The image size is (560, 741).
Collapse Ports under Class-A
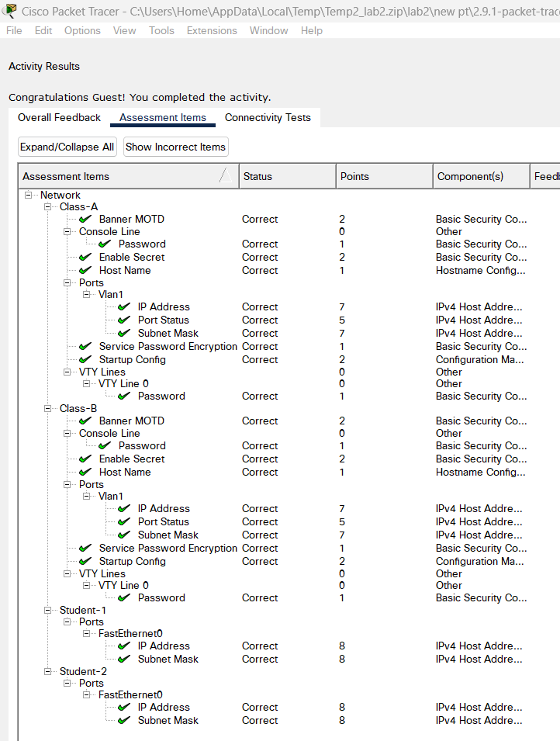(x=67, y=282)
